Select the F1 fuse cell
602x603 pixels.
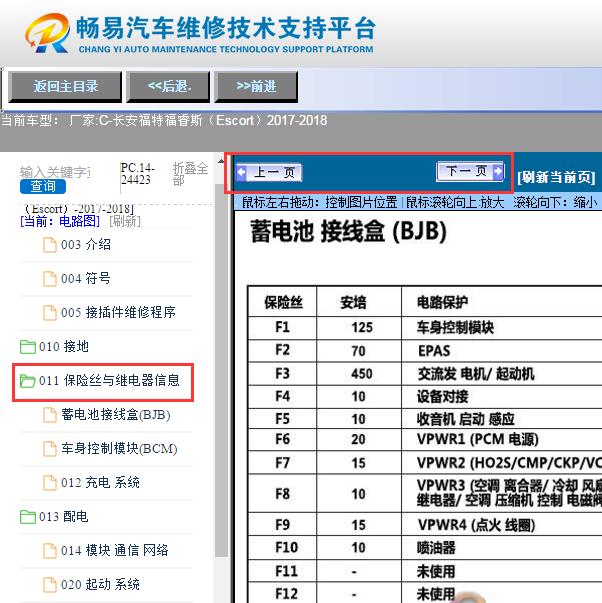282,327
